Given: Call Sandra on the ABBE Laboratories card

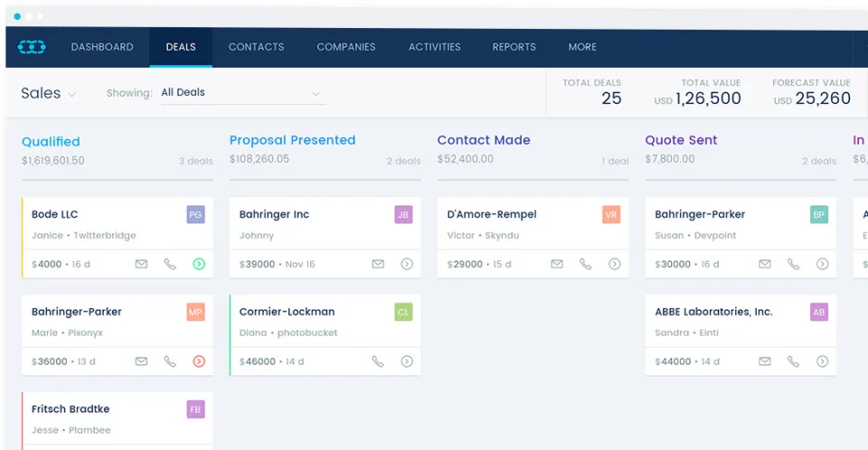Looking at the screenshot, I should (x=793, y=361).
